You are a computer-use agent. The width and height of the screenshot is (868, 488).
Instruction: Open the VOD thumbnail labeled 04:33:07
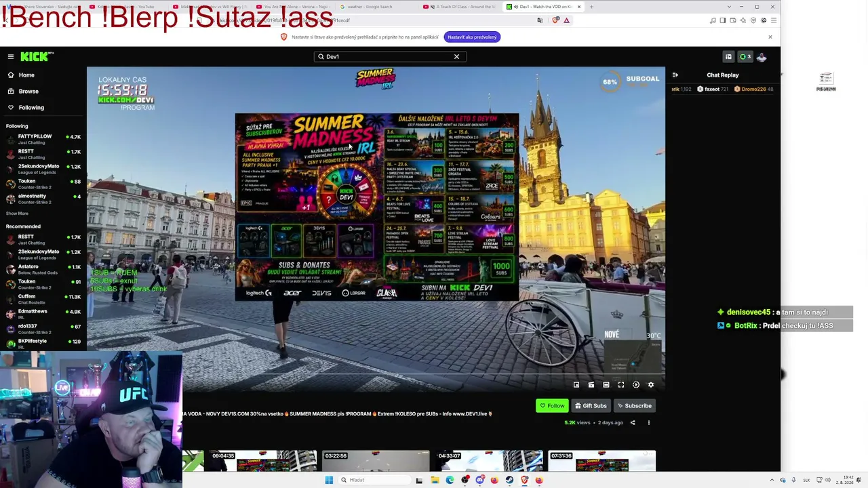pyautogui.click(x=489, y=461)
